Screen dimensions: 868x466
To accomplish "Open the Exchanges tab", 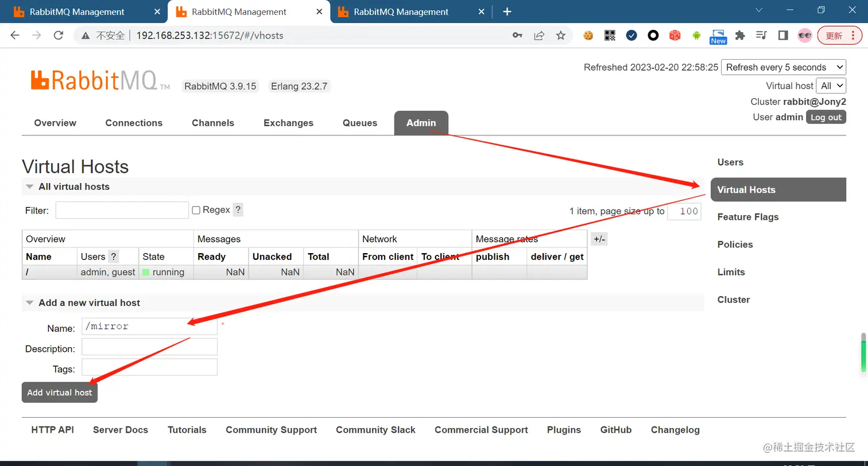I will (x=288, y=123).
